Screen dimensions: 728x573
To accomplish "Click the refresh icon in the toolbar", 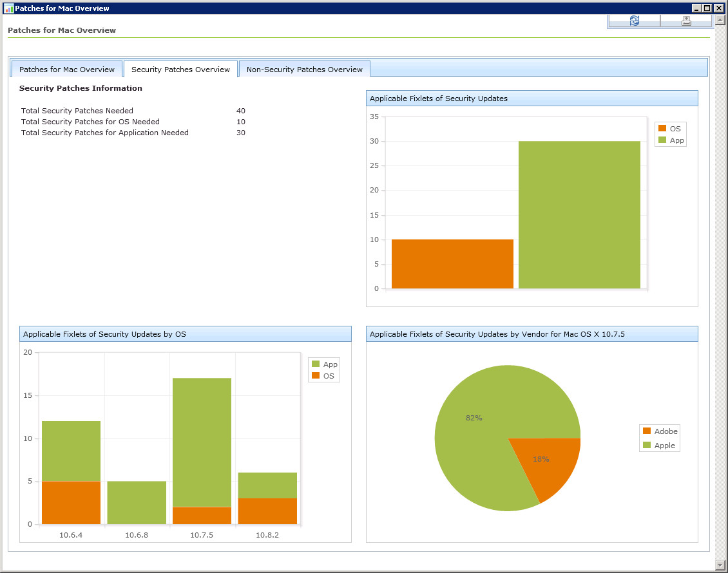I will point(635,21).
